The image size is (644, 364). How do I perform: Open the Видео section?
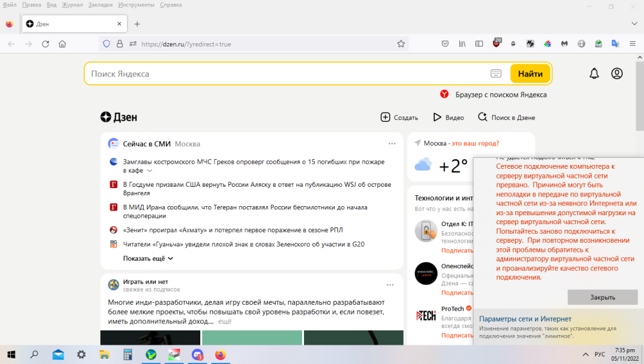click(448, 117)
